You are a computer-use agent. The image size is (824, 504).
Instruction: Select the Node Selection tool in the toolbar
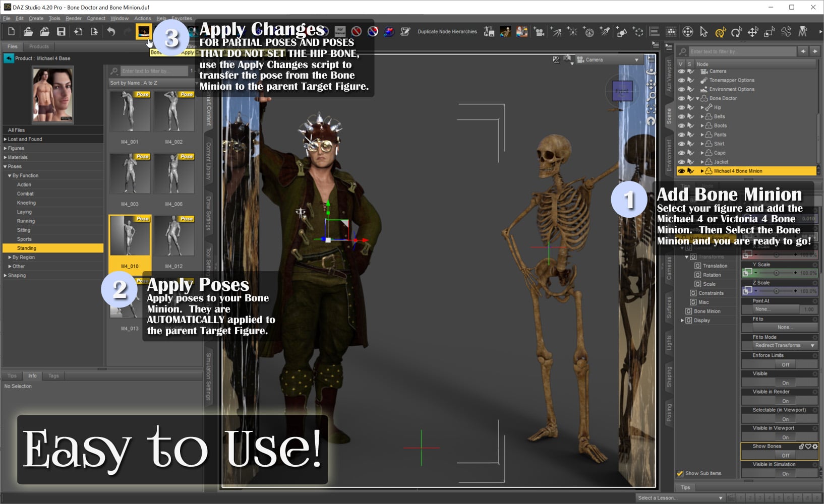coord(704,31)
